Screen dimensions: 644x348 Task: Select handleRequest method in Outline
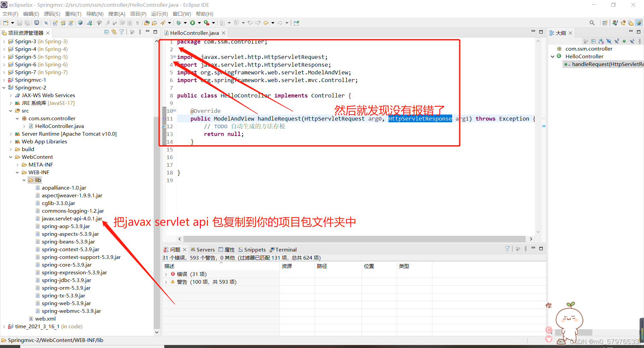604,64
